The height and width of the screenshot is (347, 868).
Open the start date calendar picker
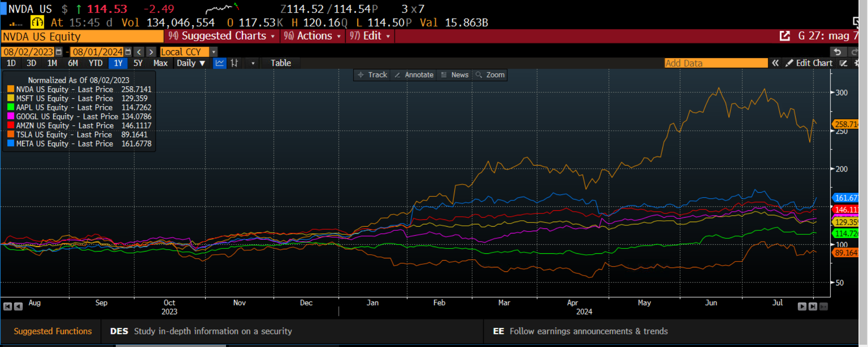pos(59,52)
